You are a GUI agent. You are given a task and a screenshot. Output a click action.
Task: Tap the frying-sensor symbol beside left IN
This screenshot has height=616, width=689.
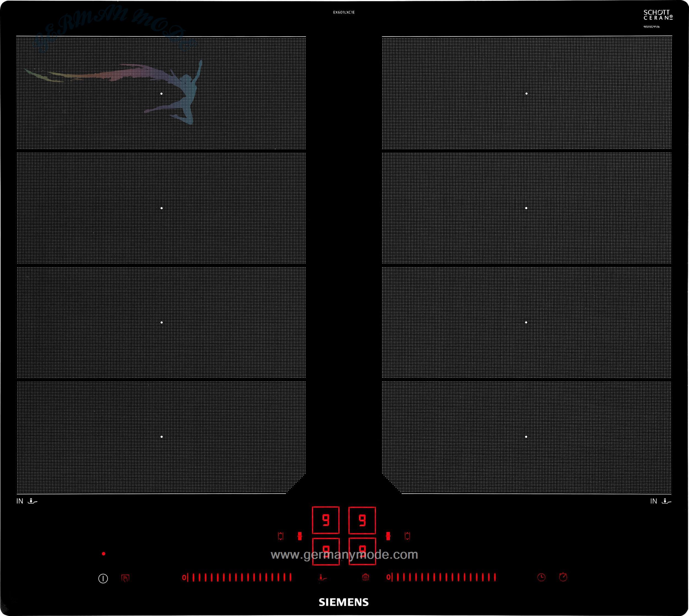33,501
